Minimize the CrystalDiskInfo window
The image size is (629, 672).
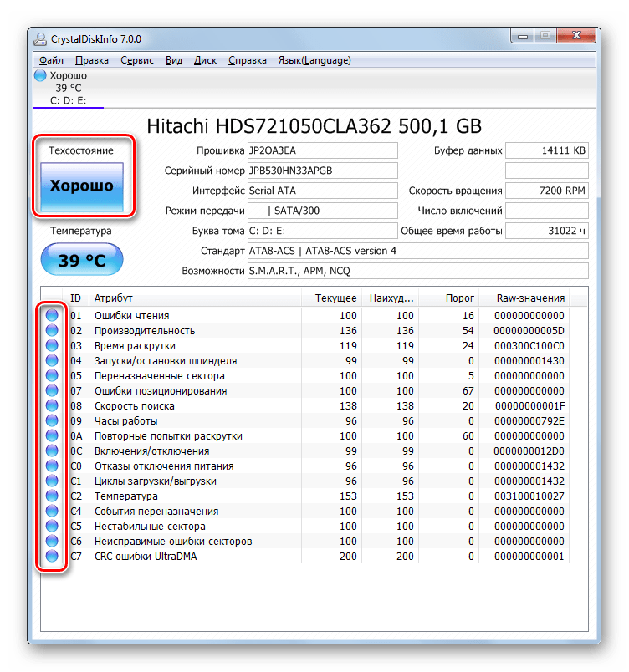click(522, 36)
